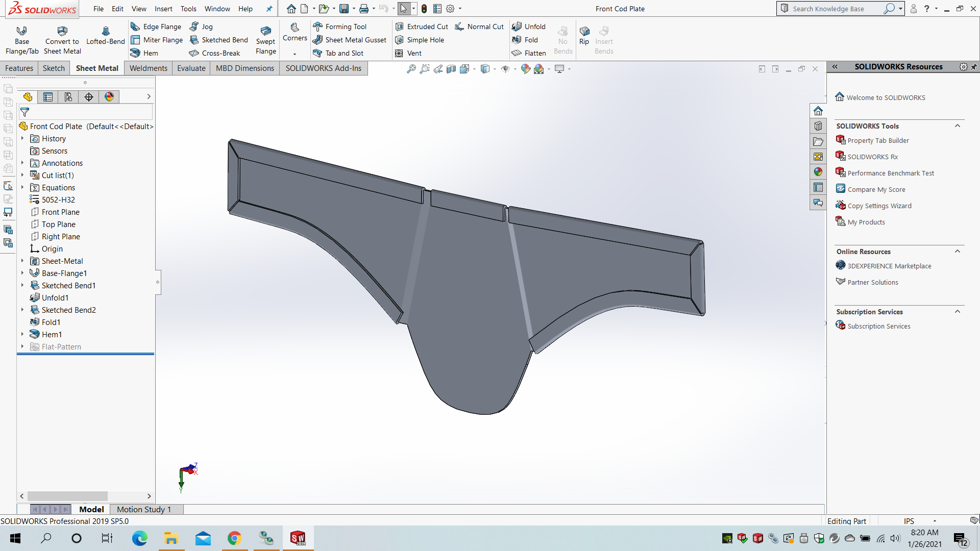The height and width of the screenshot is (551, 980).
Task: Click the feature tree horizontal scrollbar
Action: pos(67,496)
